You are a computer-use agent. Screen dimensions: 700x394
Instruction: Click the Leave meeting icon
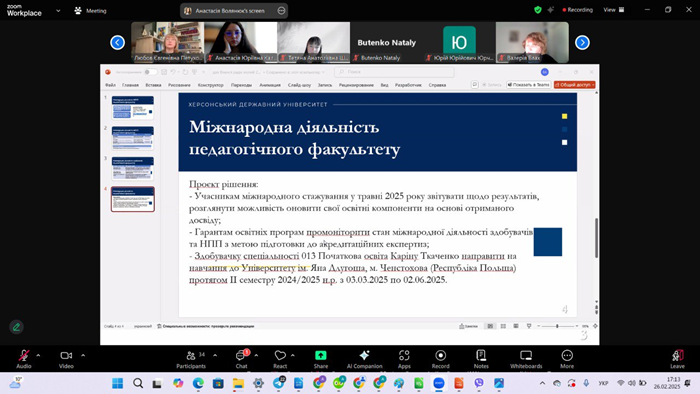pyautogui.click(x=677, y=356)
